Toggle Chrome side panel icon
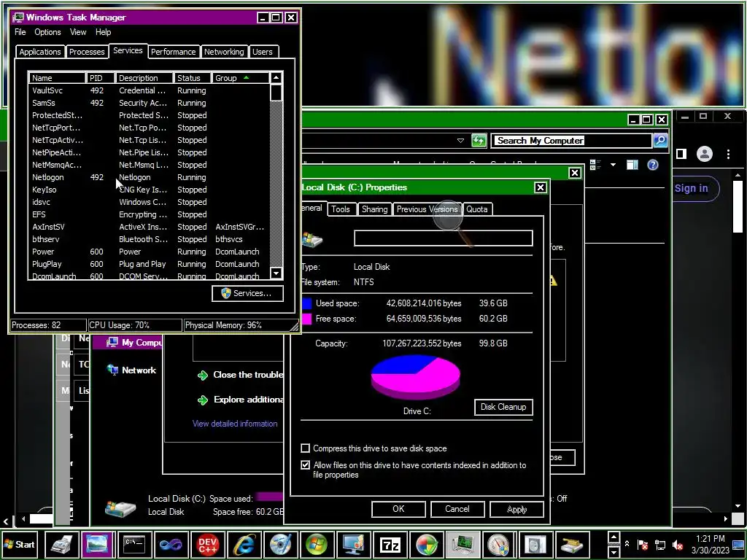Viewport: 747px width, 560px height. 681,154
